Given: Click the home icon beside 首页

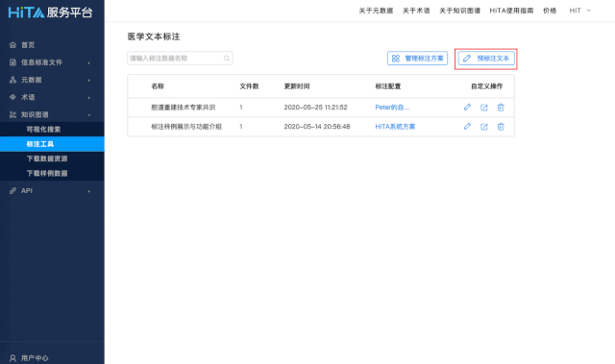Looking at the screenshot, I should (x=12, y=45).
